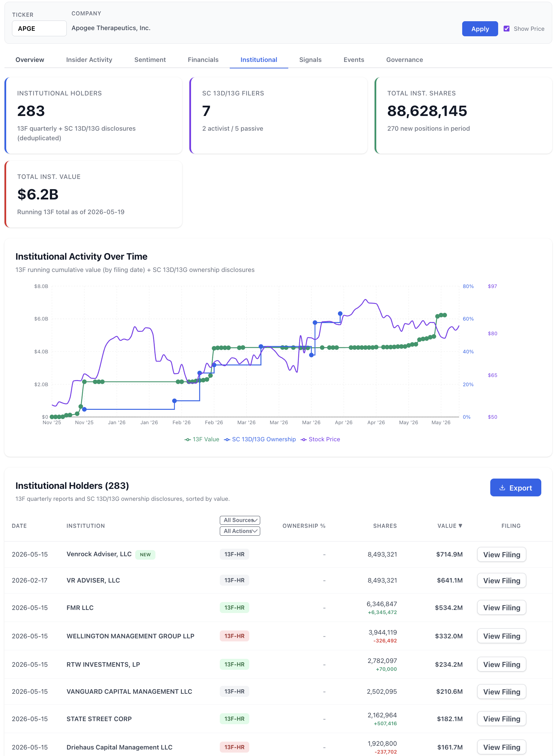View Filing for State Street Corp
The height and width of the screenshot is (756, 556).
tap(502, 719)
